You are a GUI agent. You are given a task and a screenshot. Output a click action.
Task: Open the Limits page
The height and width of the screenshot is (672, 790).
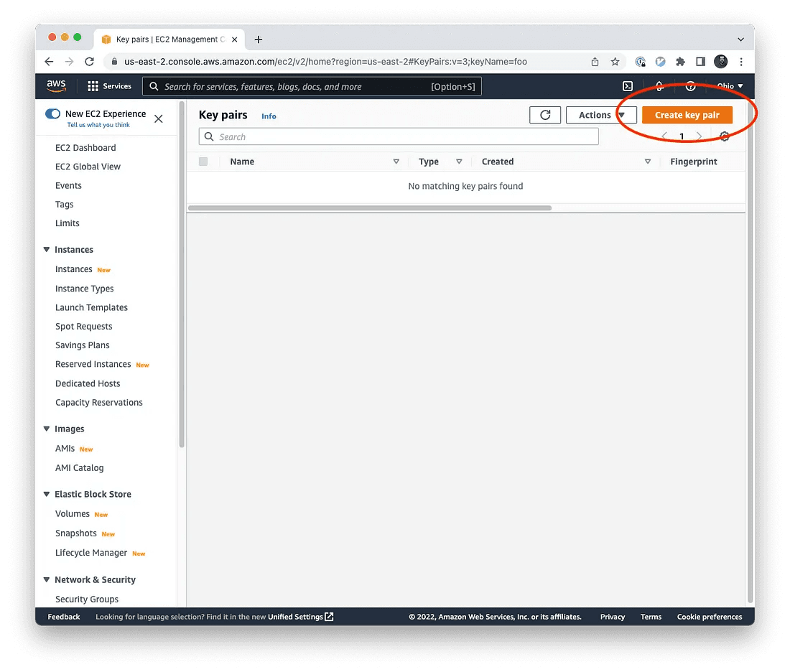pos(67,223)
